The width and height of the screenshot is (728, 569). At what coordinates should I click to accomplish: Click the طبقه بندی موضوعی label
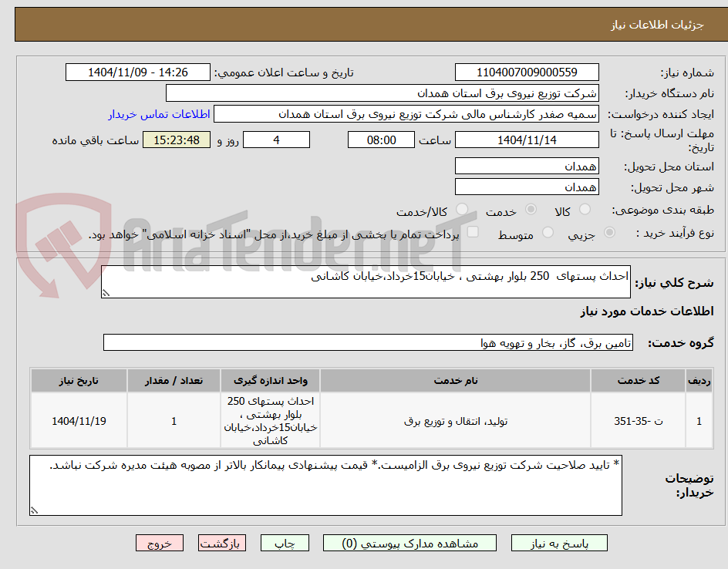(663, 210)
